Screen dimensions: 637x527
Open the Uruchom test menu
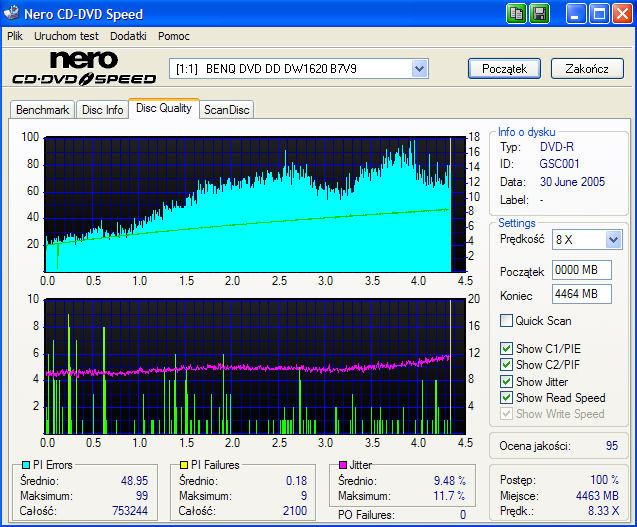(66, 36)
